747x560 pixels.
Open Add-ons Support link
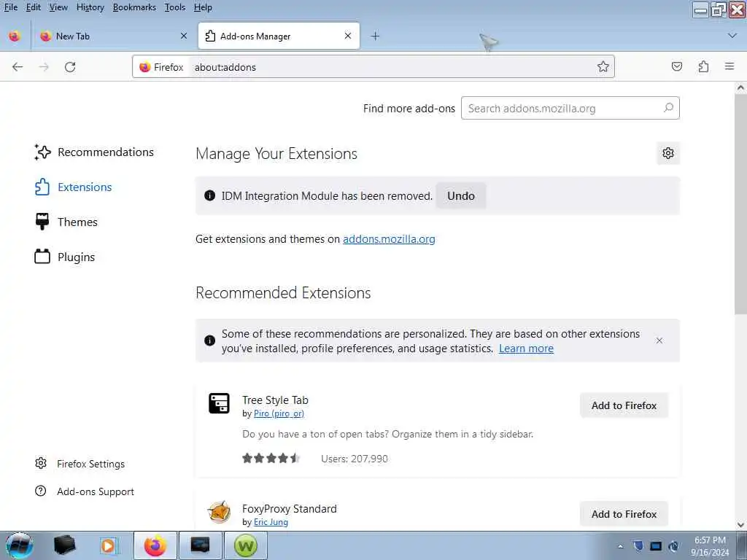coord(85,491)
